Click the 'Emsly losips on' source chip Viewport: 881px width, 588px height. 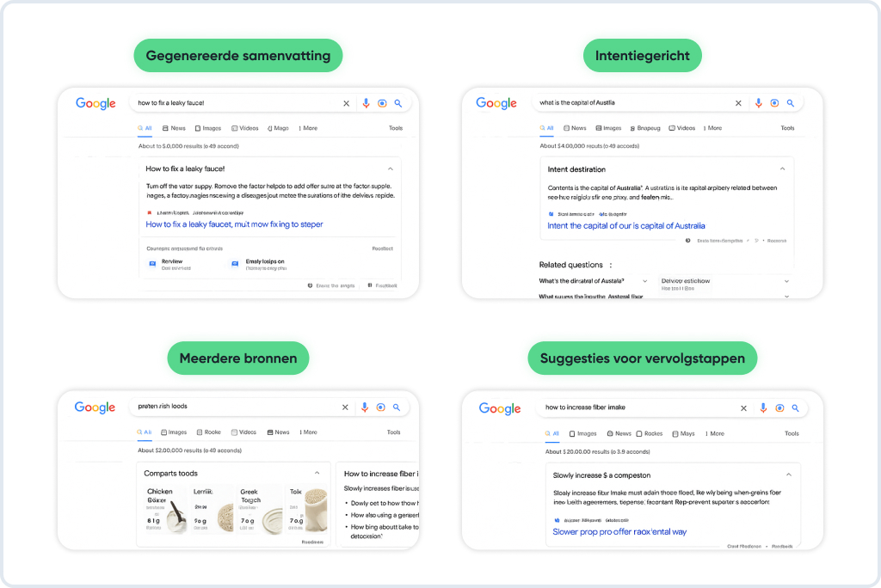(x=259, y=265)
